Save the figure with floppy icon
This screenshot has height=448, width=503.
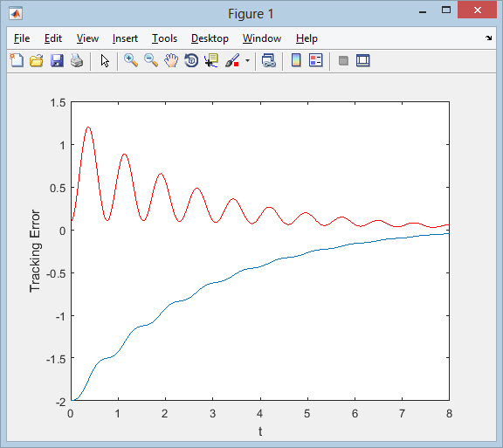[x=57, y=60]
